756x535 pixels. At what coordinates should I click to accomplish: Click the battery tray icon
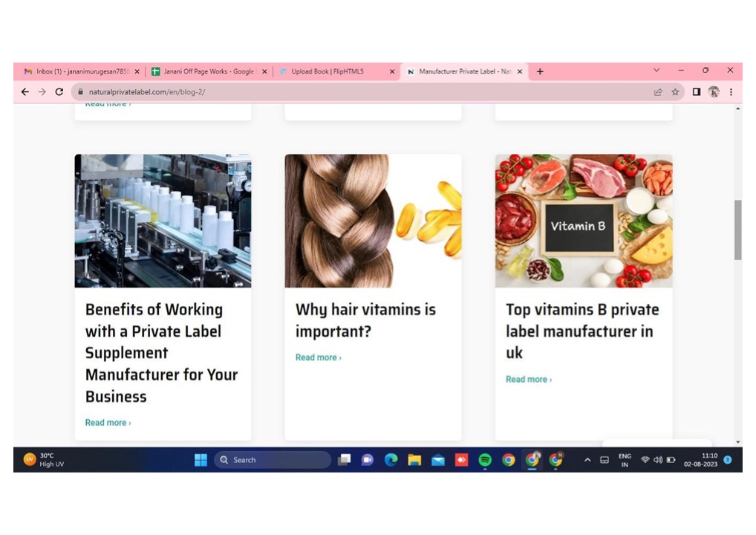pos(671,460)
